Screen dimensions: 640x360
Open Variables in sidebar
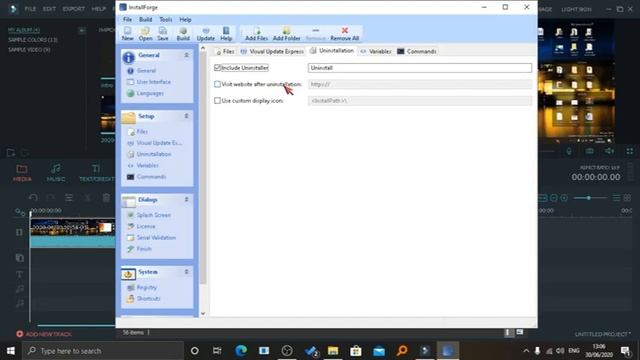pyautogui.click(x=143, y=166)
